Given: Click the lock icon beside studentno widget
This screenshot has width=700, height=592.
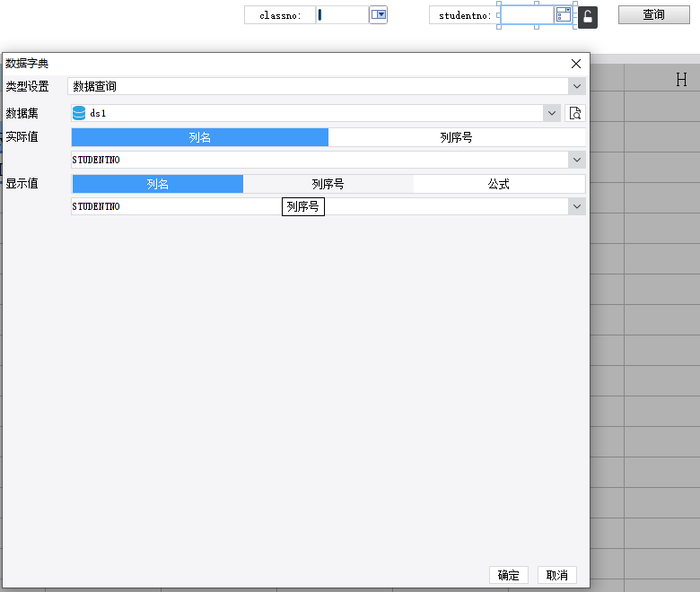Looking at the screenshot, I should pos(588,18).
